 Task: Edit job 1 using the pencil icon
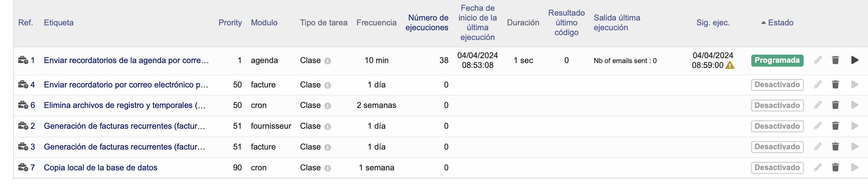[x=818, y=60]
